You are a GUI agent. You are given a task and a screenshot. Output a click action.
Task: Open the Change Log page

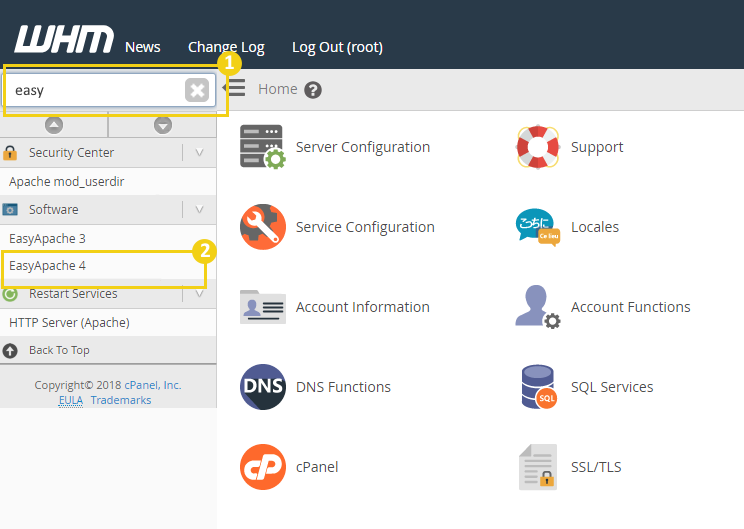(226, 47)
